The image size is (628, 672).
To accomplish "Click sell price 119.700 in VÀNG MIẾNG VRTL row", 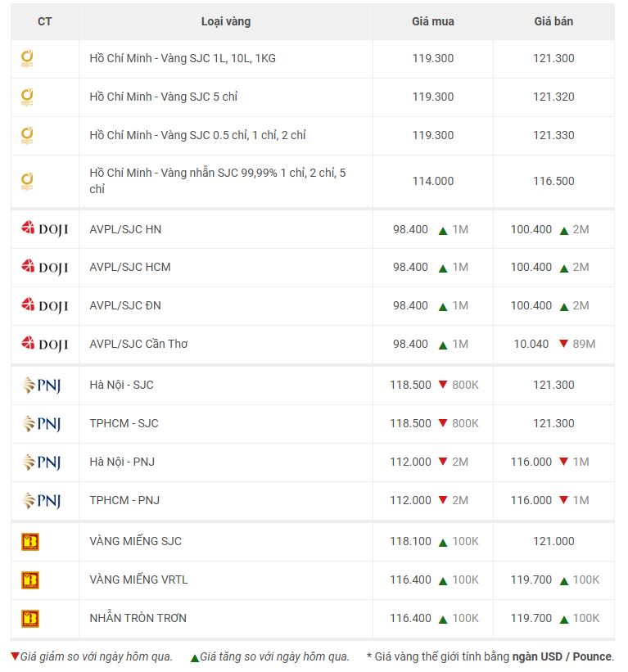I will (x=531, y=580).
